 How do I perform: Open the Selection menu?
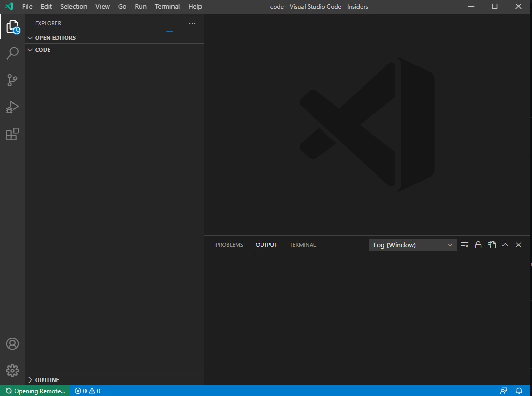tap(74, 6)
